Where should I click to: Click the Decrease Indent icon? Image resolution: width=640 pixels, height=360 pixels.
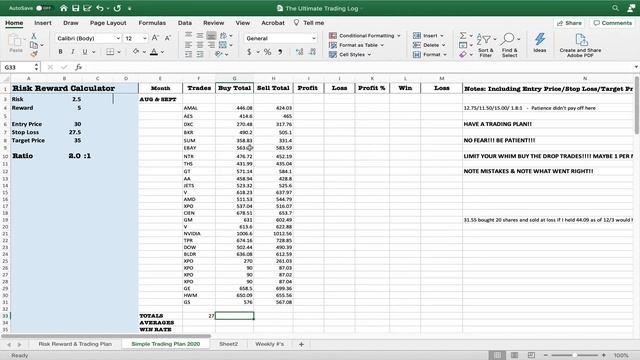point(188,54)
